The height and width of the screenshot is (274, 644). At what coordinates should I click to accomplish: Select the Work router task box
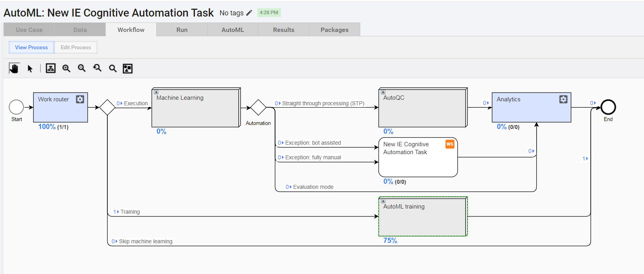point(60,107)
